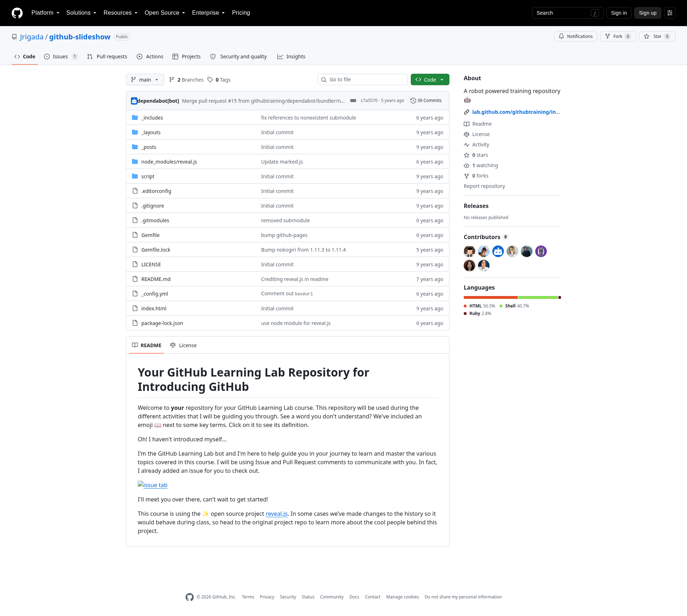Open the dependabot contributor avatar
687x616 pixels.
tap(498, 251)
